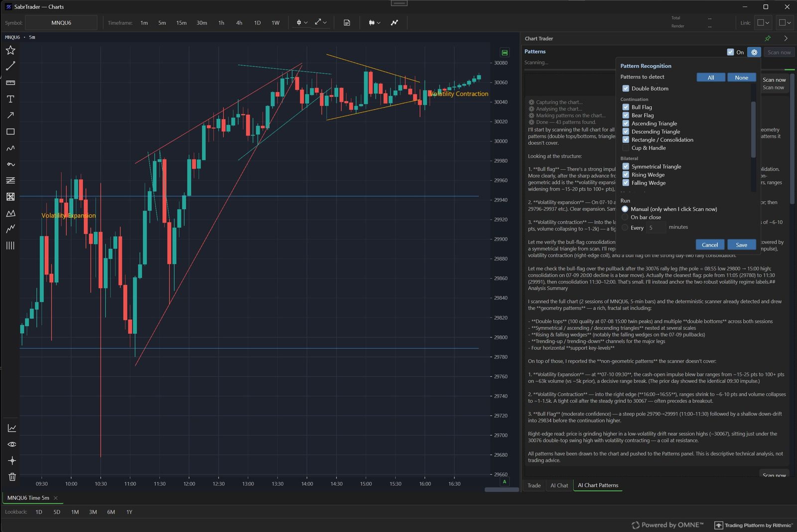Click Scan now button in Patterns header

[779, 52]
